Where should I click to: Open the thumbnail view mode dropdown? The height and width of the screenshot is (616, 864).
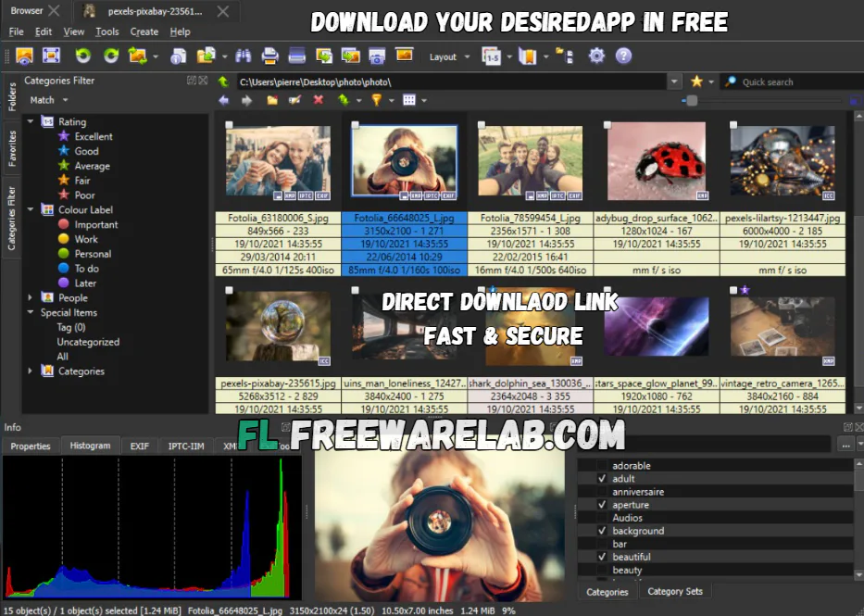pos(424,100)
